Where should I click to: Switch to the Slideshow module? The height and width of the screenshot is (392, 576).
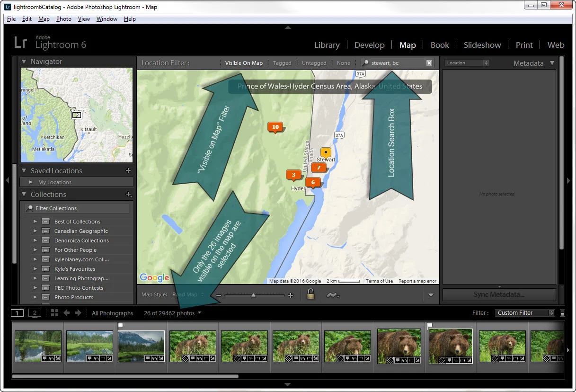[482, 45]
